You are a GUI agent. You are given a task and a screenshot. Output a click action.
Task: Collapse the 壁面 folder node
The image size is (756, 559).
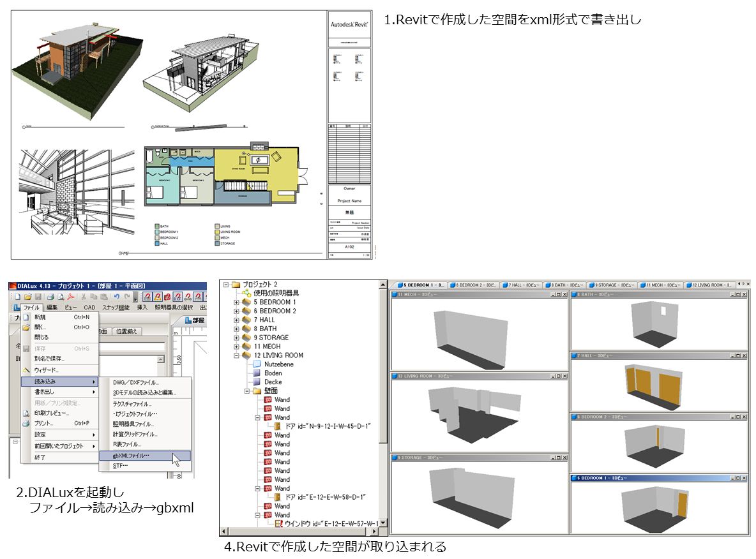coord(247,391)
